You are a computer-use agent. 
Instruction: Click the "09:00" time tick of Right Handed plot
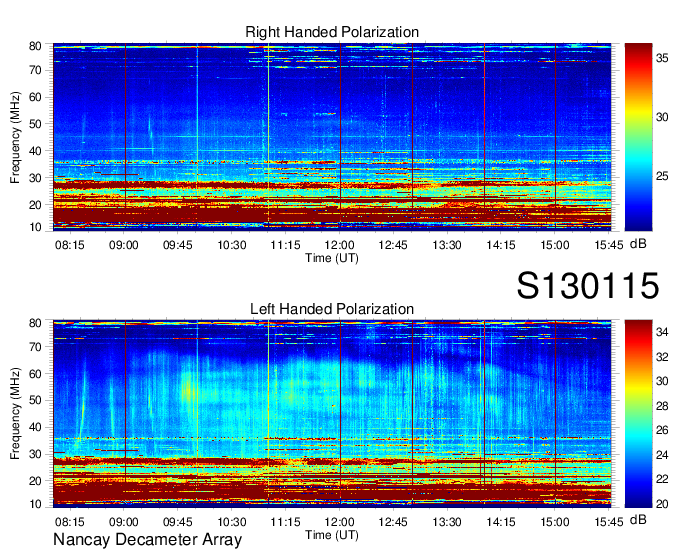[x=124, y=245]
